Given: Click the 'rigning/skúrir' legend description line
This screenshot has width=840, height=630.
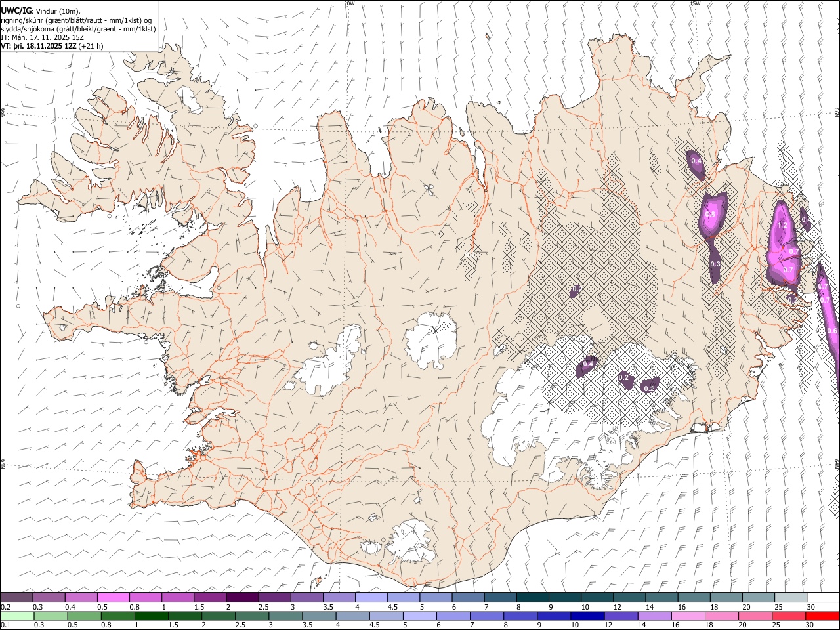Looking at the screenshot, I should [77, 20].
